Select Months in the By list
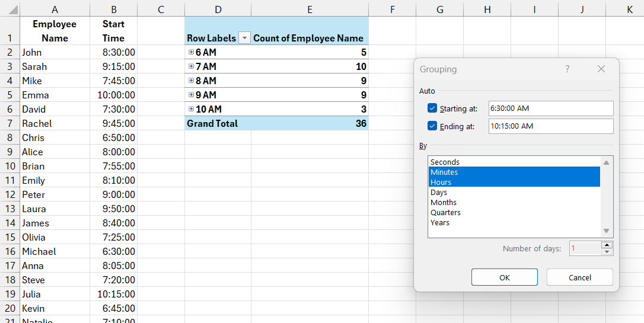 tap(514, 202)
